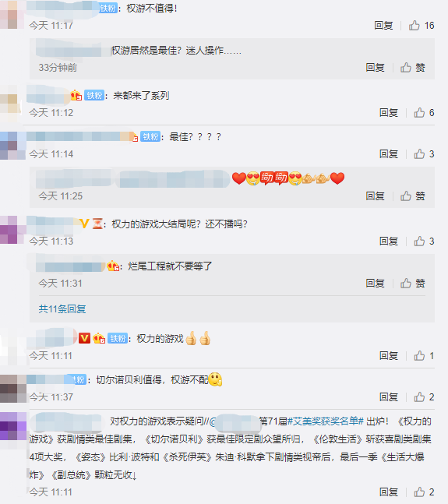Image resolution: width=448 pixels, height=504 pixels.
Task: Reply to the '来都来了系列' comment
Action: pos(389,112)
